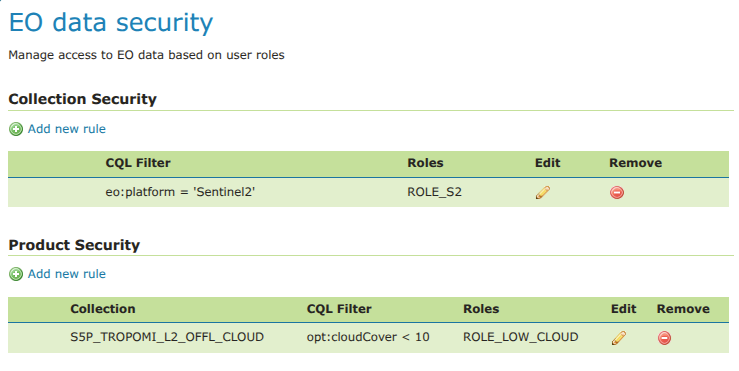Image resolution: width=739 pixels, height=371 pixels.
Task: Select the opt:cloudCover < 10 filter cell
Action: (x=368, y=337)
